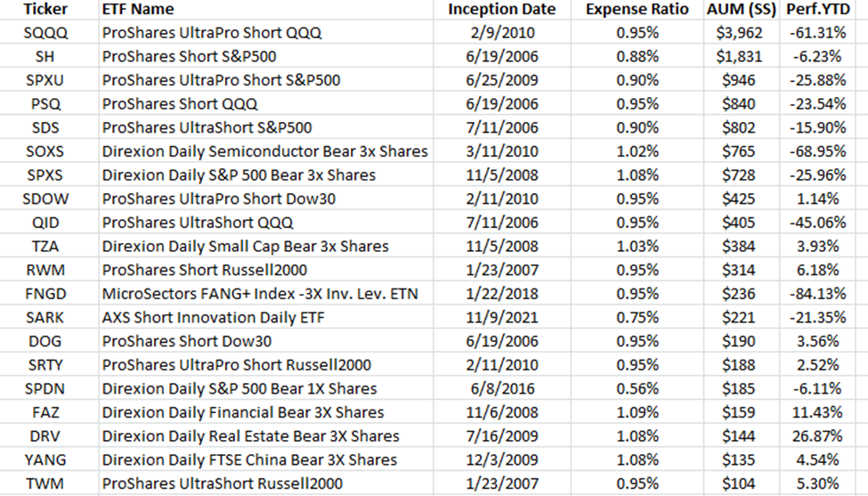Click the $3,962 AUM cell
Viewport: 868px width, 496px height.
(x=740, y=33)
